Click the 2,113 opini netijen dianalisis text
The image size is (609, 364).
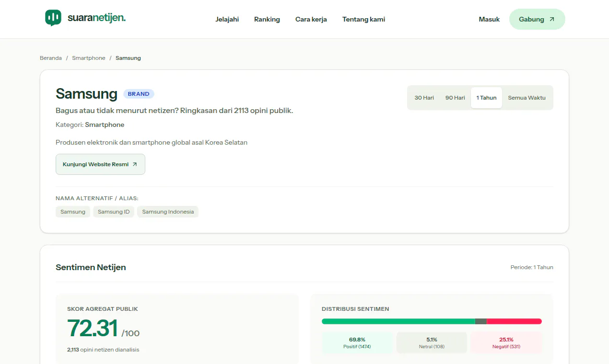click(x=103, y=350)
